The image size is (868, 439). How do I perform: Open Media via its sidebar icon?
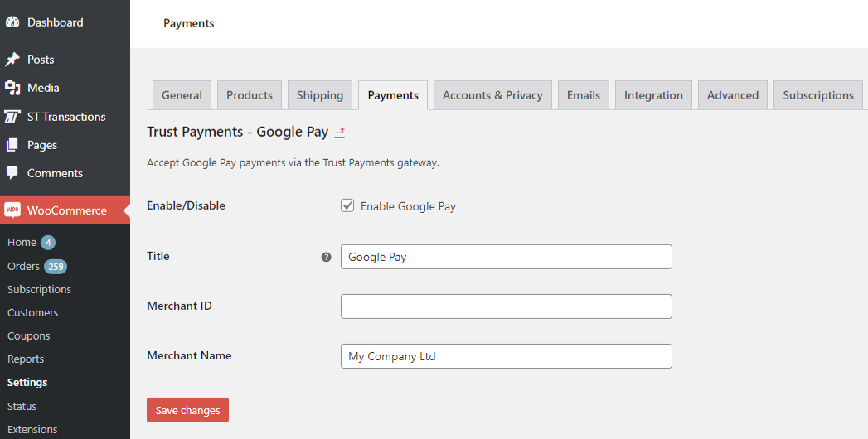pos(12,88)
